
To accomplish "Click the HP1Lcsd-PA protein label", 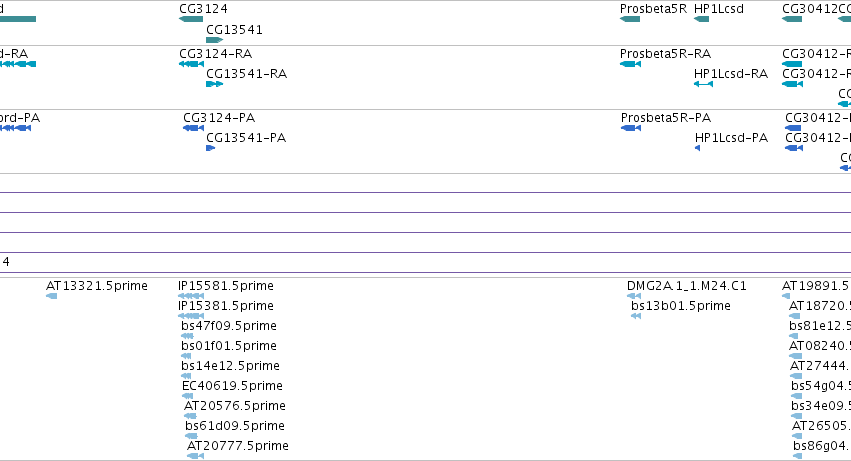I will click(732, 138).
